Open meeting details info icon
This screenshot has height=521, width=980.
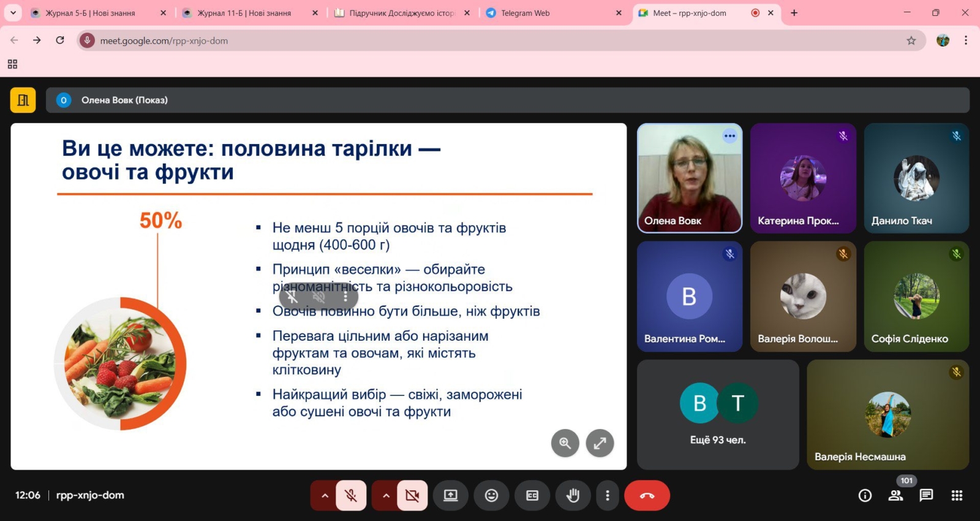[x=865, y=495]
